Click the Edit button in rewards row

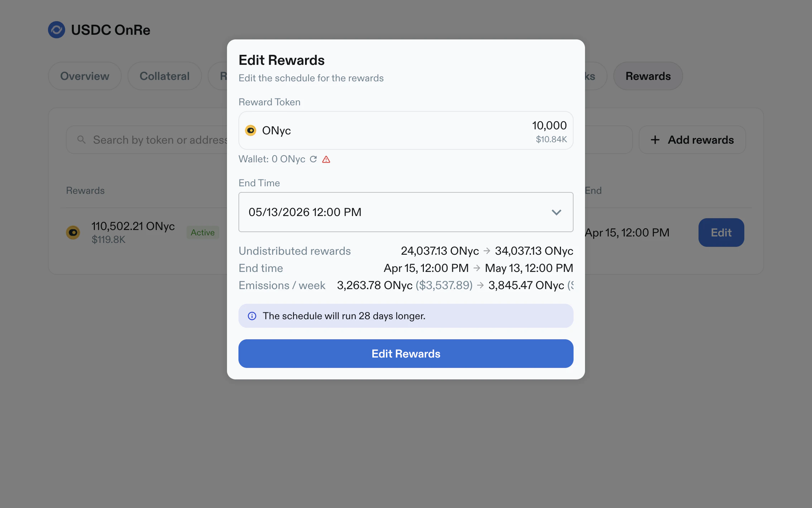click(x=721, y=233)
